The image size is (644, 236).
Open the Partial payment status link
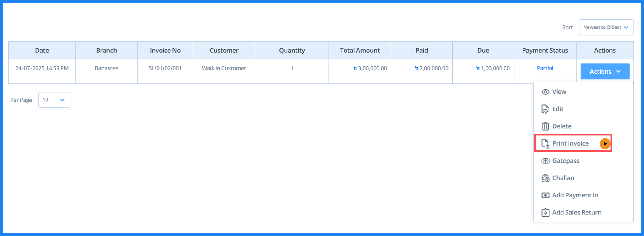(545, 68)
